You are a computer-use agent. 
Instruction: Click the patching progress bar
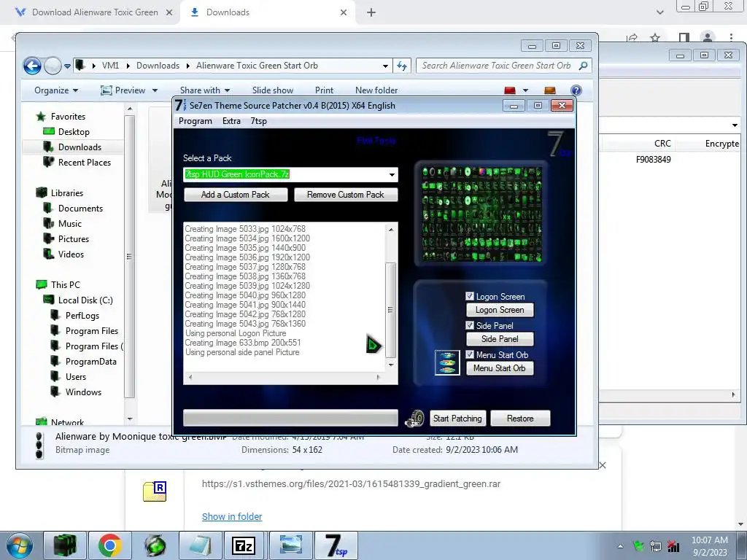tap(290, 419)
